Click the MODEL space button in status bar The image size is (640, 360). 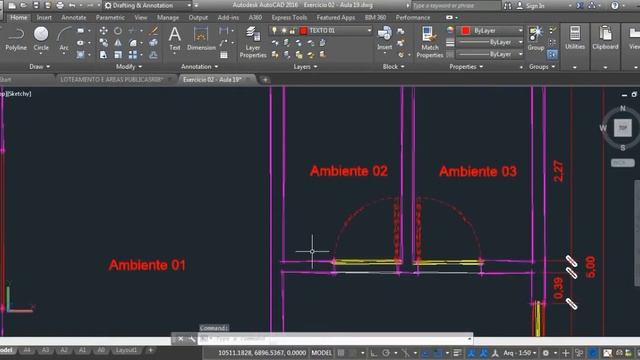(x=322, y=353)
